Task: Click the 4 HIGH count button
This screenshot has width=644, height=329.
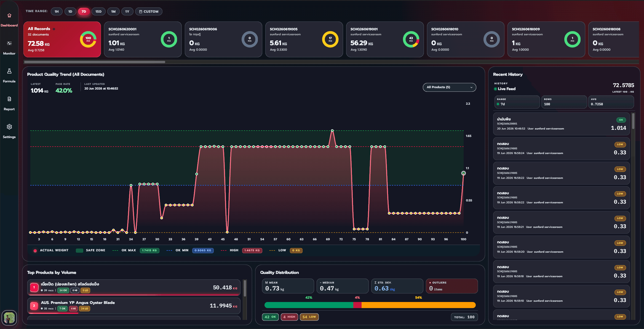Action: (289, 317)
